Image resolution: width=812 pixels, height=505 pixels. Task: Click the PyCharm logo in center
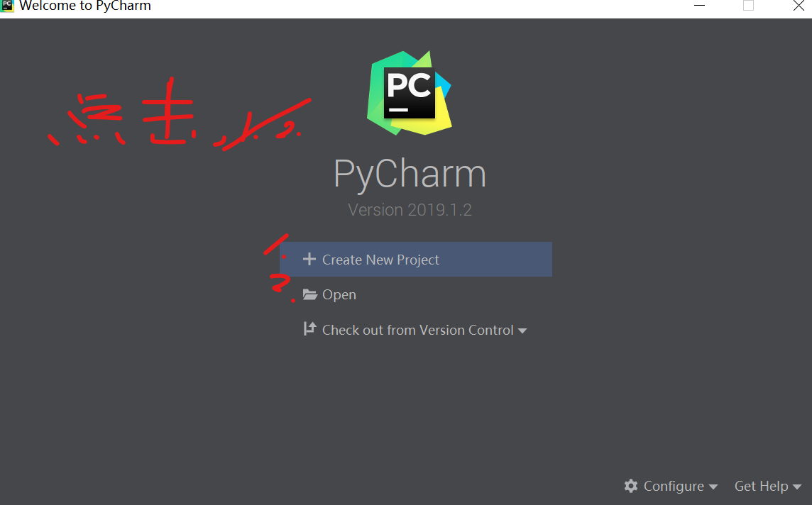(410, 93)
